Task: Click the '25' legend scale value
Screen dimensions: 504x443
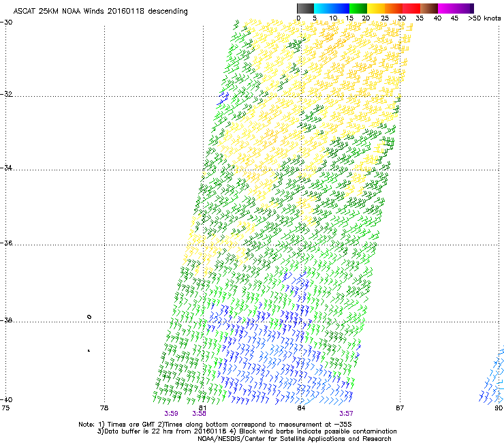Action: pos(385,18)
